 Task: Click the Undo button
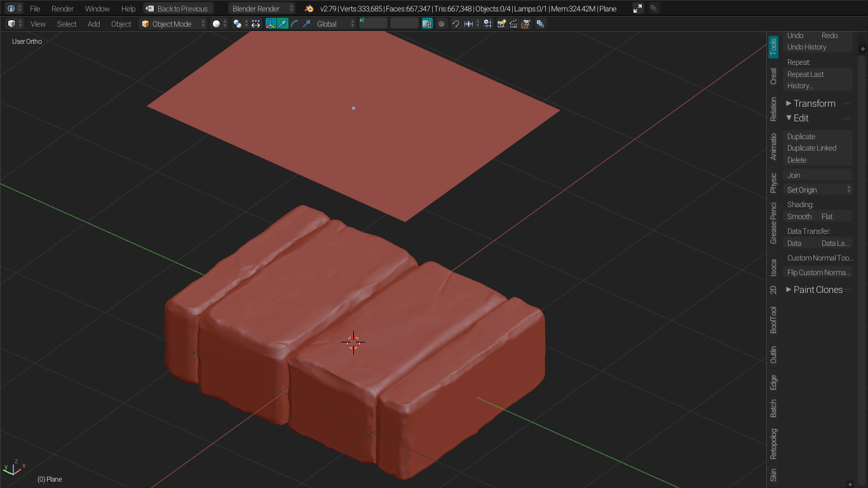[801, 36]
